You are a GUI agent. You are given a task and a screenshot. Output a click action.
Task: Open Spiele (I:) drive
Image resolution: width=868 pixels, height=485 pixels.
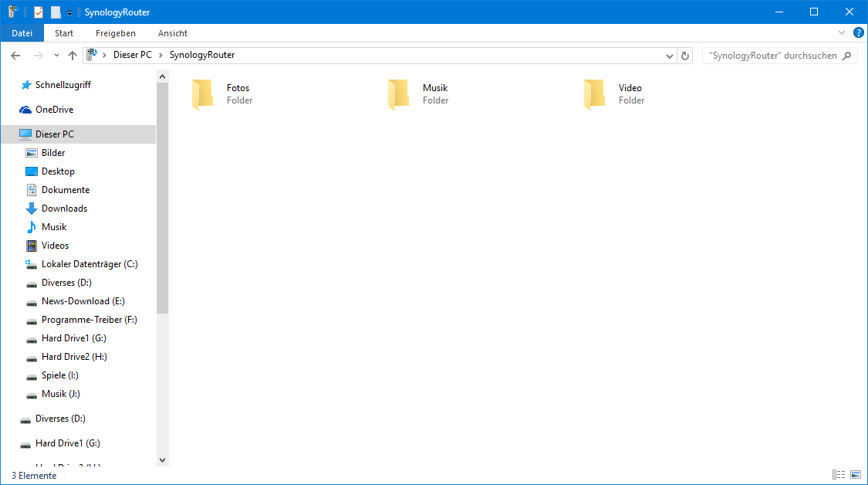click(x=59, y=375)
